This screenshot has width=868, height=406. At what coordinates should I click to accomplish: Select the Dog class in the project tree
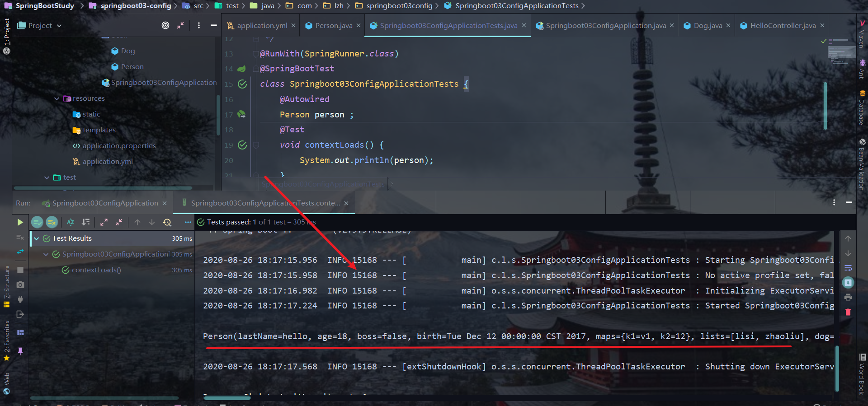(128, 51)
